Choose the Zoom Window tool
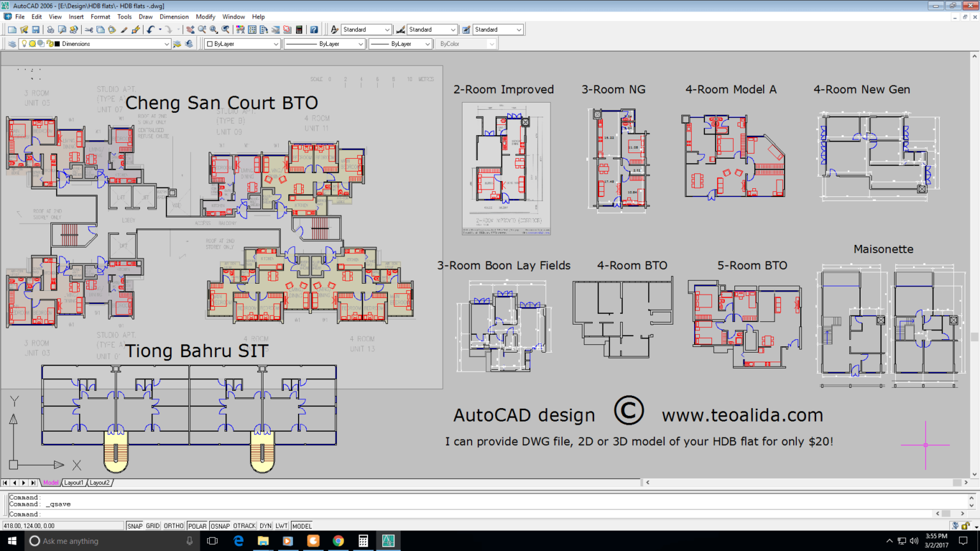 (214, 29)
